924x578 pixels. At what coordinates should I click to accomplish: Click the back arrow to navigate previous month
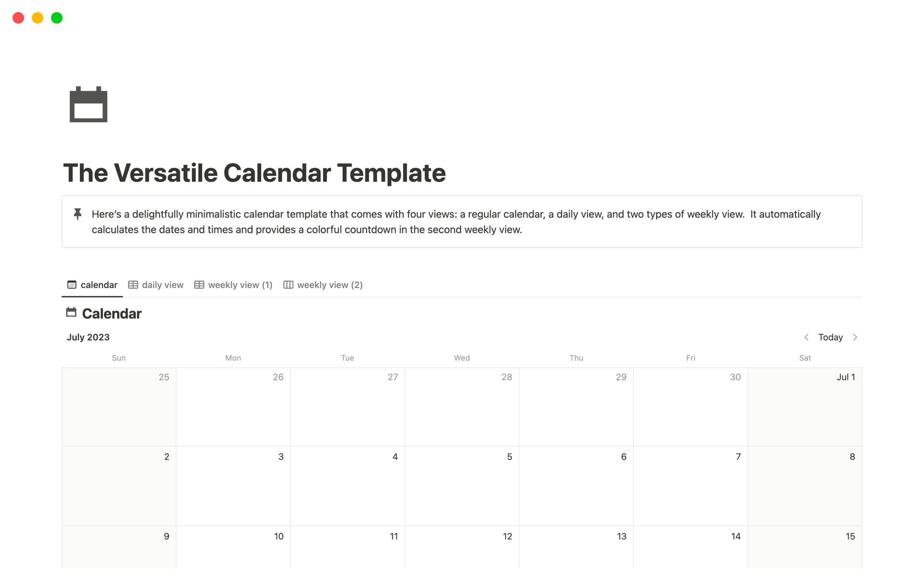point(807,337)
